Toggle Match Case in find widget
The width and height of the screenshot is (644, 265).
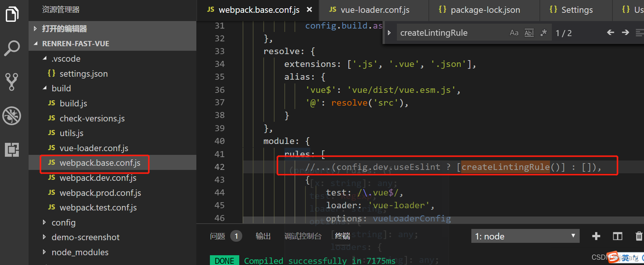click(514, 33)
